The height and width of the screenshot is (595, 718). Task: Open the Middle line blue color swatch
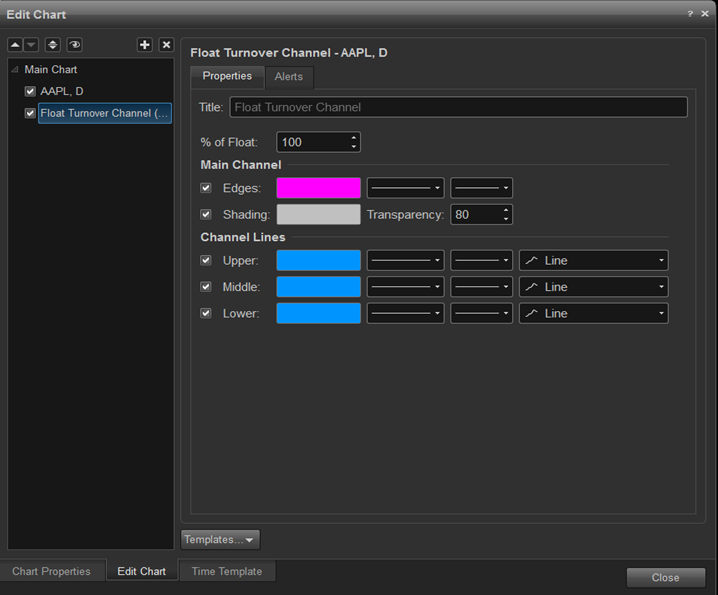tap(318, 287)
